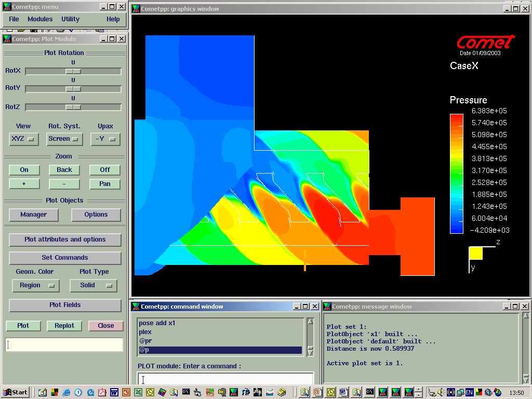Open the Modules menu
Screen dimensions: 532x399
(40, 19)
